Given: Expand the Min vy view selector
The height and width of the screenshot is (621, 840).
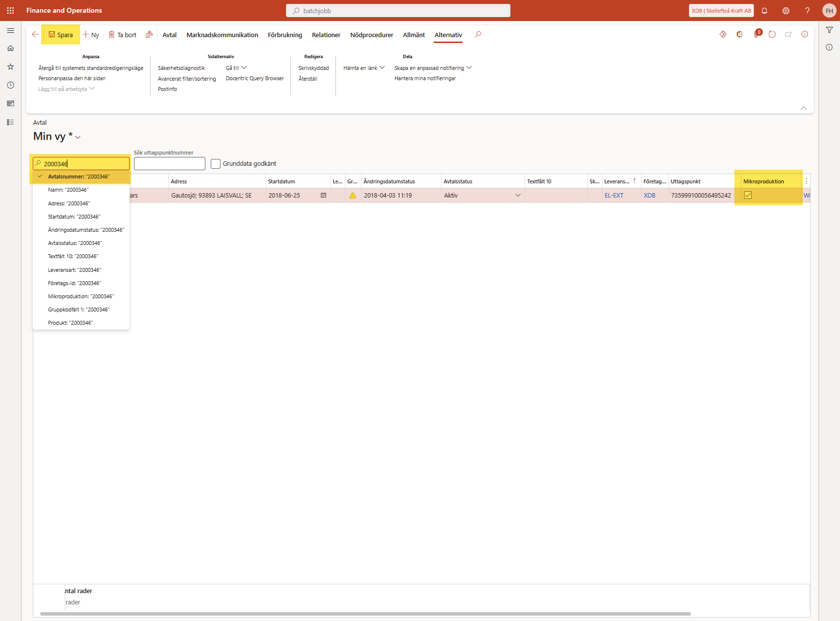Looking at the screenshot, I should 78,137.
